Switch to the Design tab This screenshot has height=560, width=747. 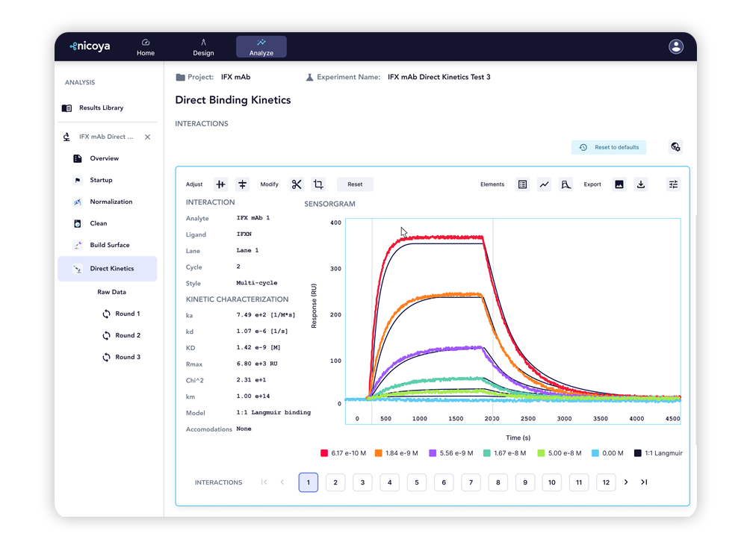coord(203,47)
